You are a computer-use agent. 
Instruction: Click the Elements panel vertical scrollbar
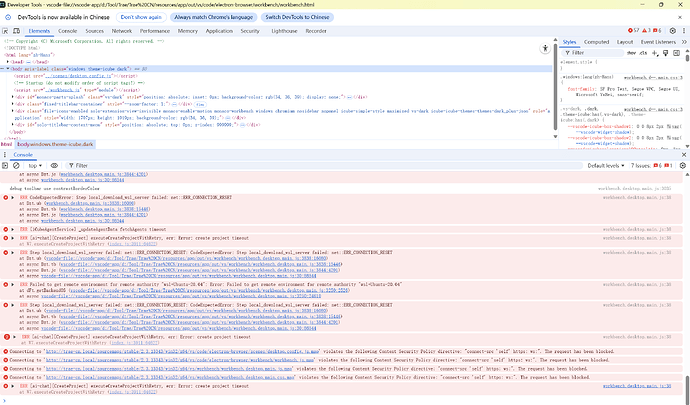coord(555,88)
